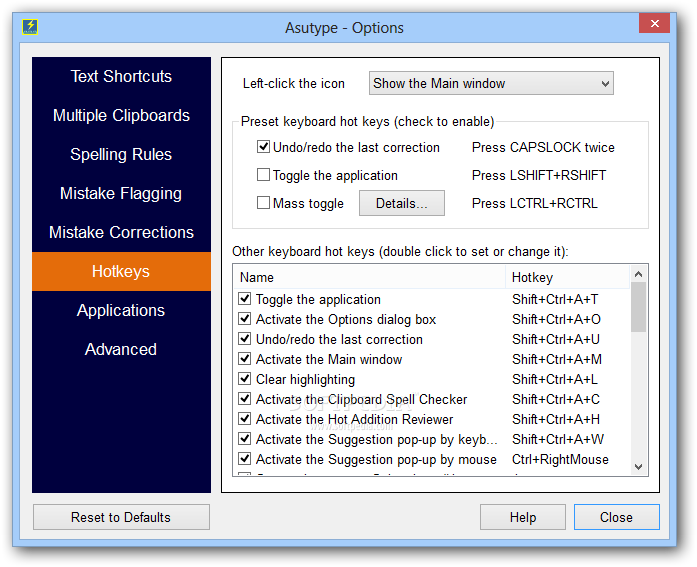Switch to Multiple Clipboards section
The height and width of the screenshot is (567, 697).
[121, 116]
